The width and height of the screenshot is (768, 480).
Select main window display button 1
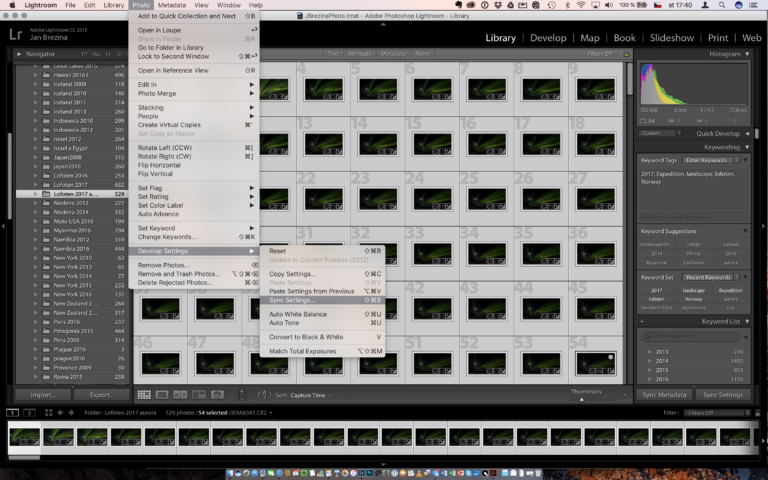13,412
